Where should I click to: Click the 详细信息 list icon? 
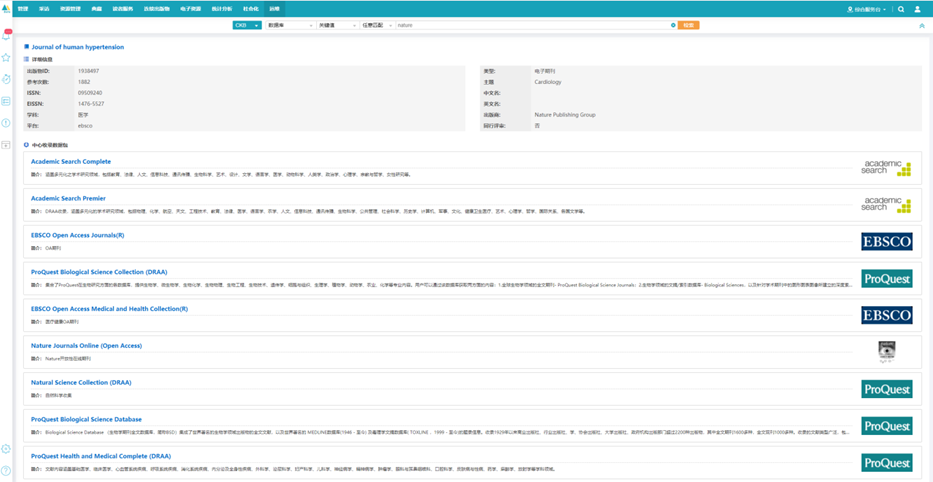(x=26, y=60)
